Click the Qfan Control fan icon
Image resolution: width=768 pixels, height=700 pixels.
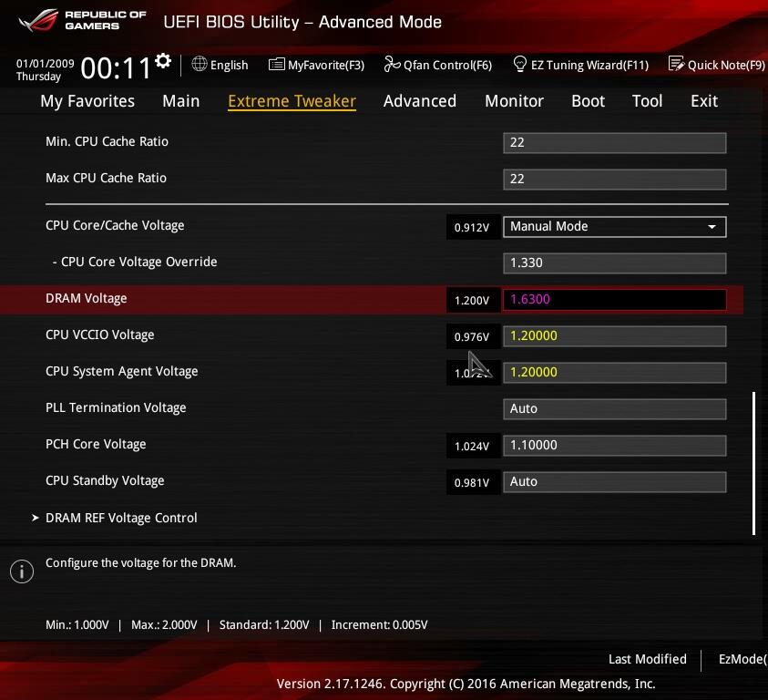392,64
